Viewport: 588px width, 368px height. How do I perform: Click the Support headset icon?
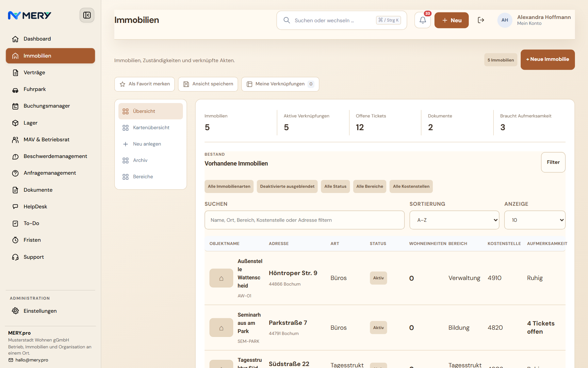tap(15, 257)
